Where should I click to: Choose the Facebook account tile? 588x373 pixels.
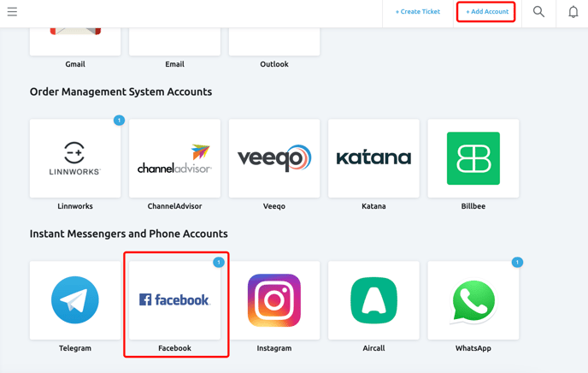point(174,301)
